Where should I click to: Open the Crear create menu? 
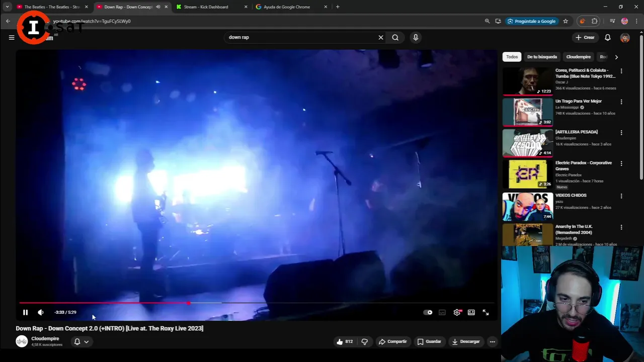coord(585,37)
